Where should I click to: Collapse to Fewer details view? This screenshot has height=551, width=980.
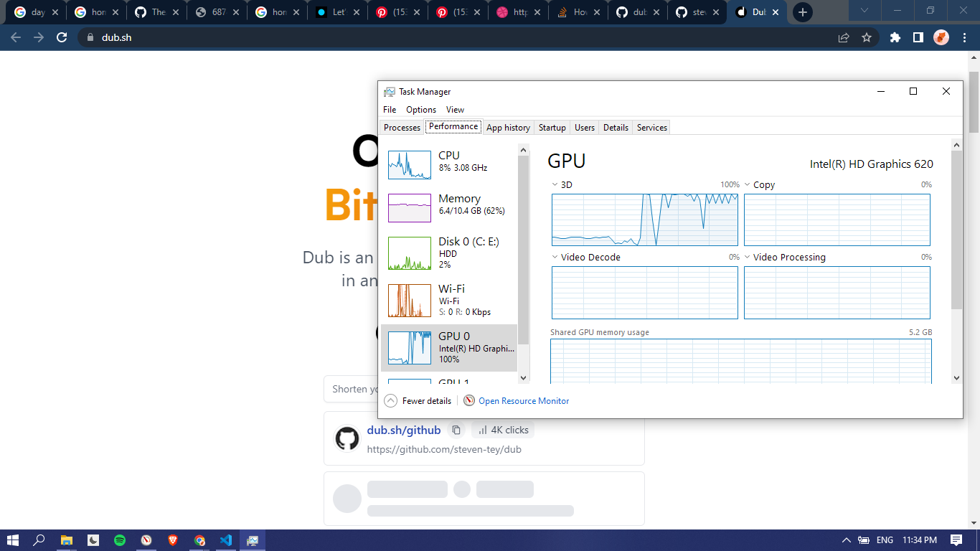418,400
